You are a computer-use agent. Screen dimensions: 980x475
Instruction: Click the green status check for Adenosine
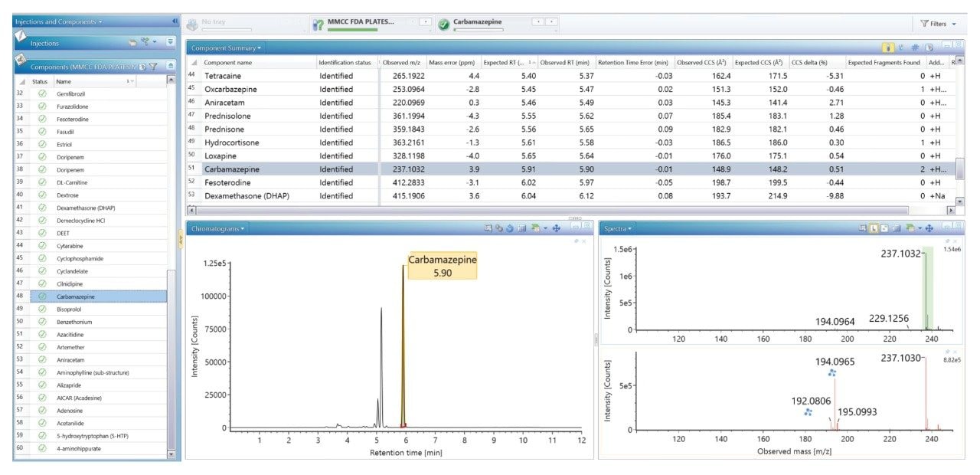click(42, 410)
